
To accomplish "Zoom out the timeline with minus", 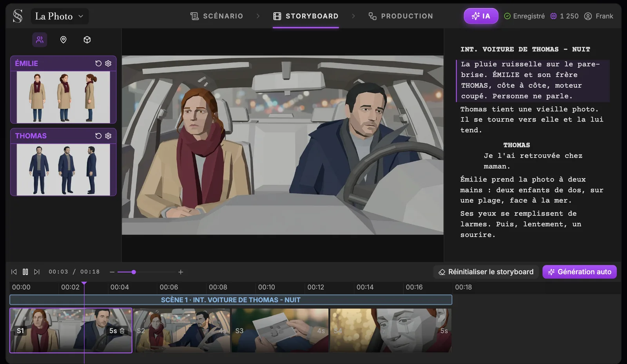I will click(x=112, y=272).
